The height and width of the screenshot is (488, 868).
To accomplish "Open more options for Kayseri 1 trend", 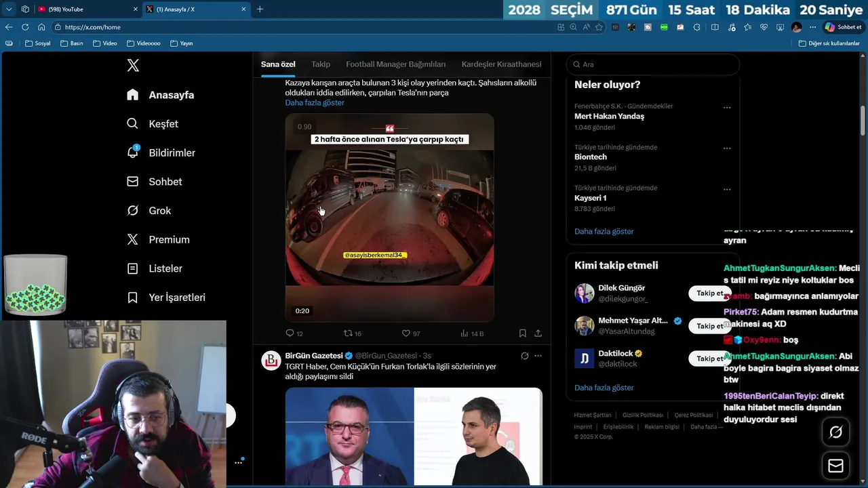I will click(x=727, y=189).
